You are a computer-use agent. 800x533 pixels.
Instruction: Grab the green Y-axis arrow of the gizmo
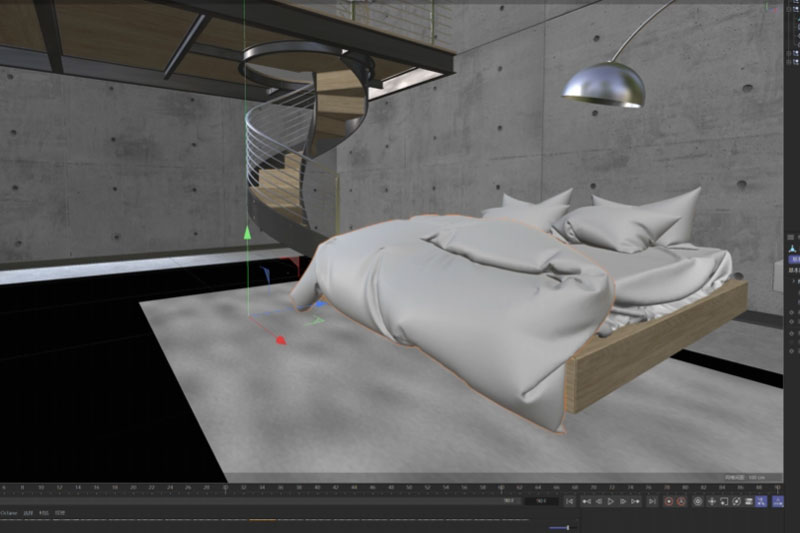point(247,233)
